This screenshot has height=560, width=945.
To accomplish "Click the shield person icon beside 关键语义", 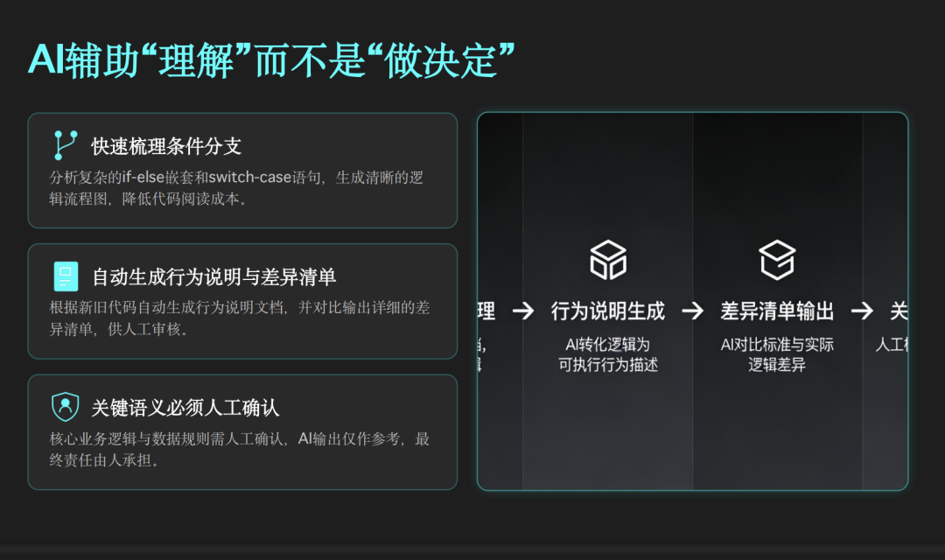I will pos(65,407).
